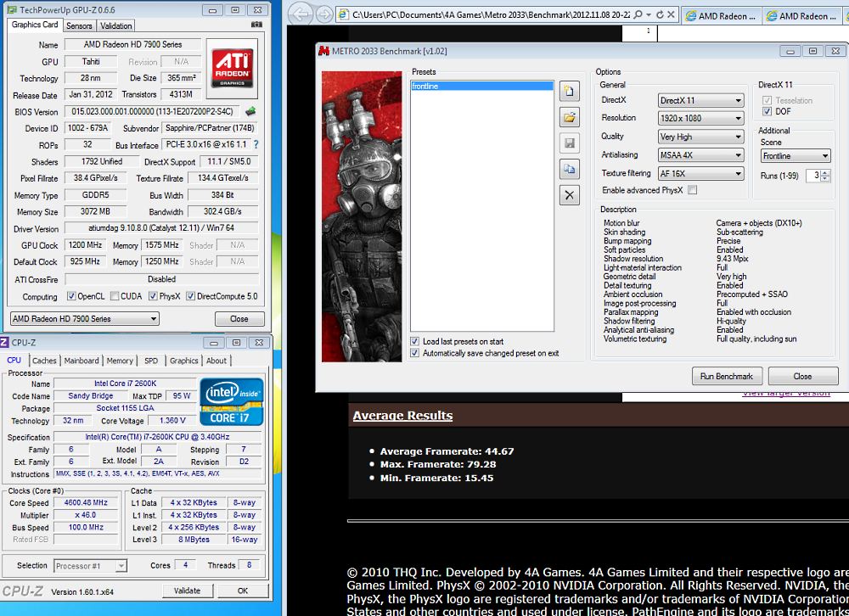This screenshot has width=849, height=616.
Task: Click the Runs (1-99) number field
Action: point(814,176)
